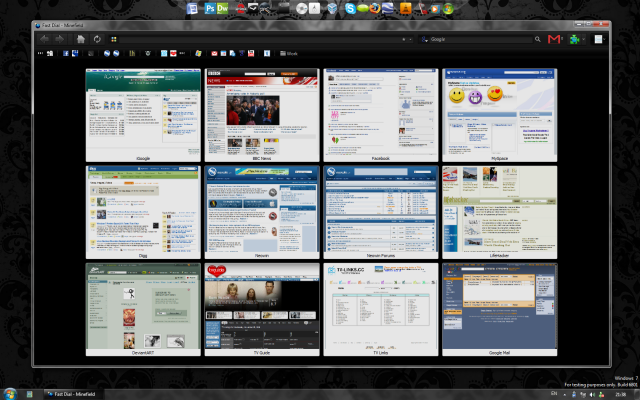The width and height of the screenshot is (640, 400).
Task: Click the Fast Dial site icon in the address bar
Action: point(114,39)
